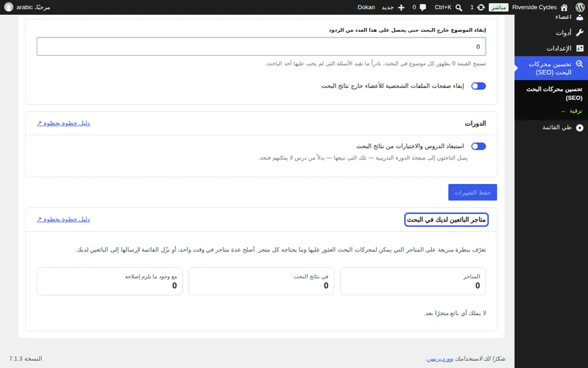Image resolution: width=588 pixels, height=368 pixels.
Task: Open the WordPress logo menu
Action: [580, 7]
